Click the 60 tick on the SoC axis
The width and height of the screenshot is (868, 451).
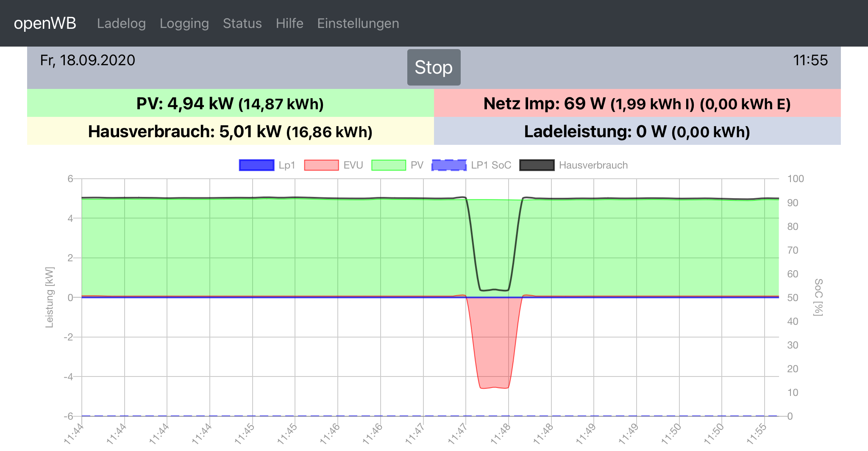click(x=793, y=274)
